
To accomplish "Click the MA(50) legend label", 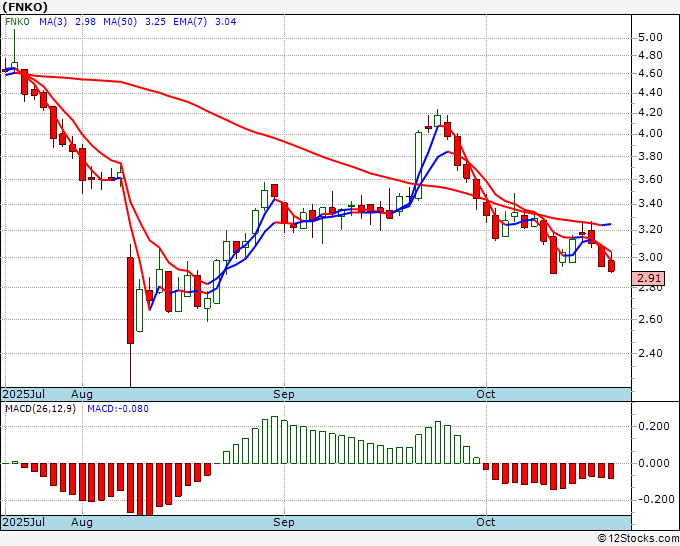I will [x=120, y=22].
